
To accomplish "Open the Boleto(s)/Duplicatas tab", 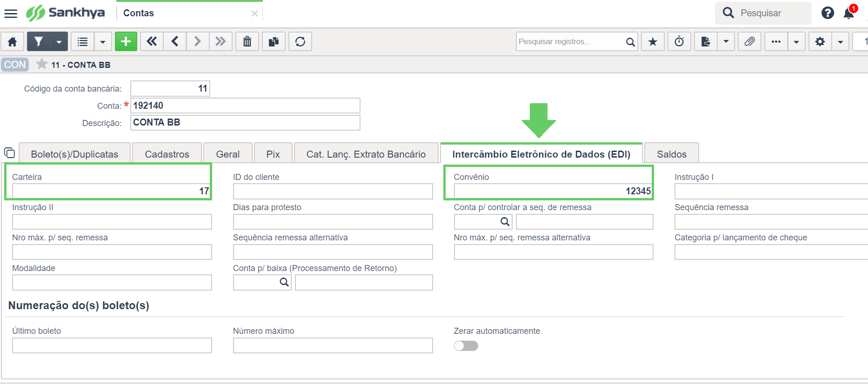I will (74, 154).
